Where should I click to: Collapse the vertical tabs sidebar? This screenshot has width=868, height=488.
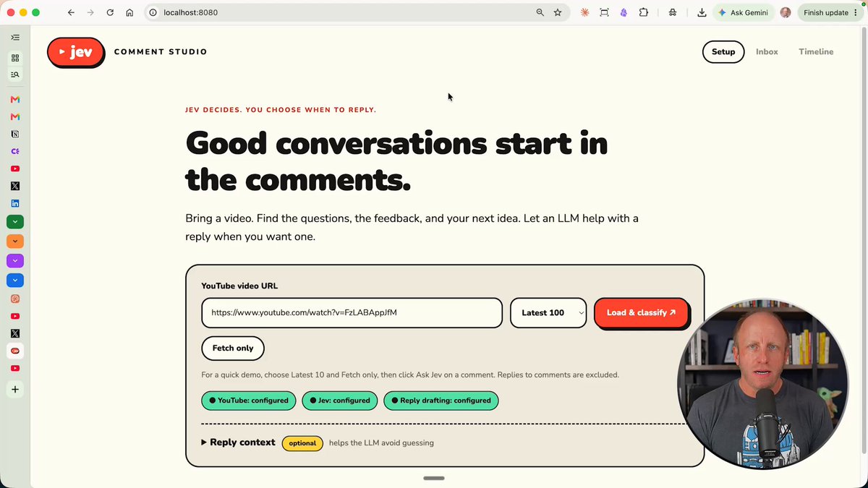point(15,37)
